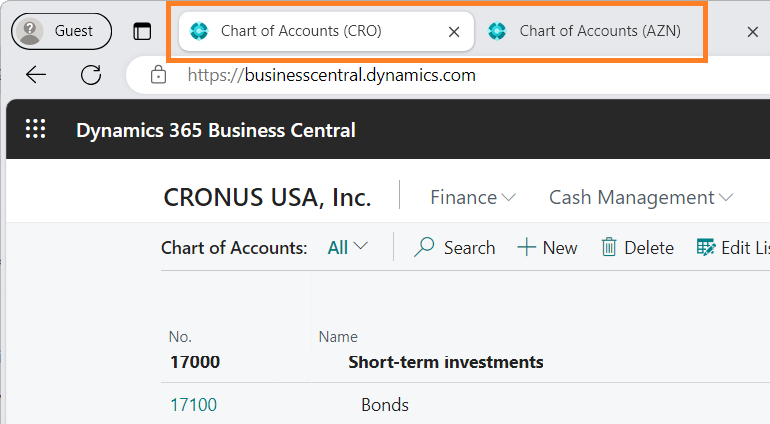Screen dimensions: 770x424
Task: Click the New plus icon
Action: pos(527,247)
